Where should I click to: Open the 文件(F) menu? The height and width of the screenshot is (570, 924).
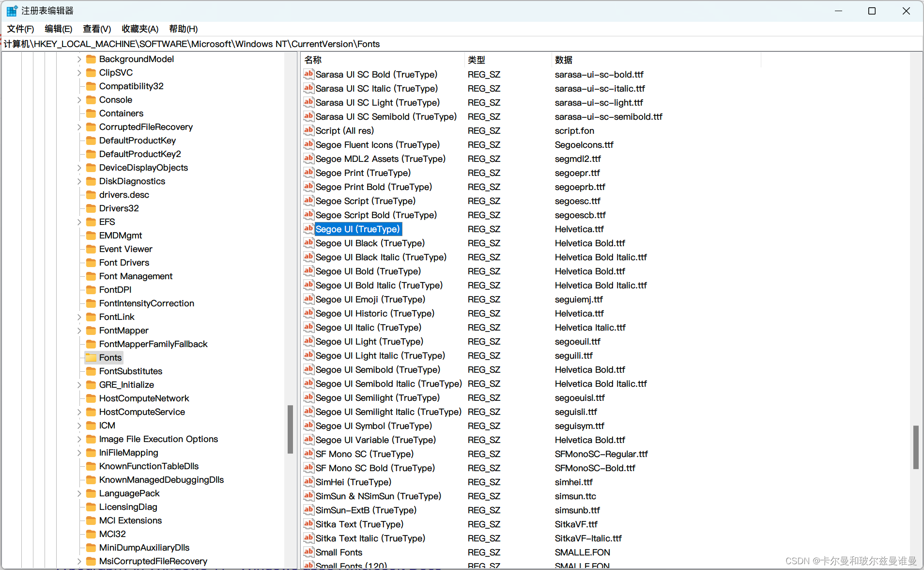pyautogui.click(x=20, y=29)
